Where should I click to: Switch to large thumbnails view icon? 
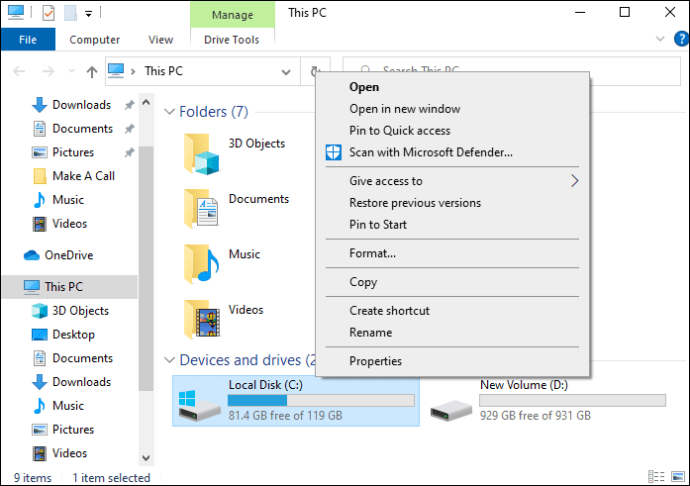point(678,476)
